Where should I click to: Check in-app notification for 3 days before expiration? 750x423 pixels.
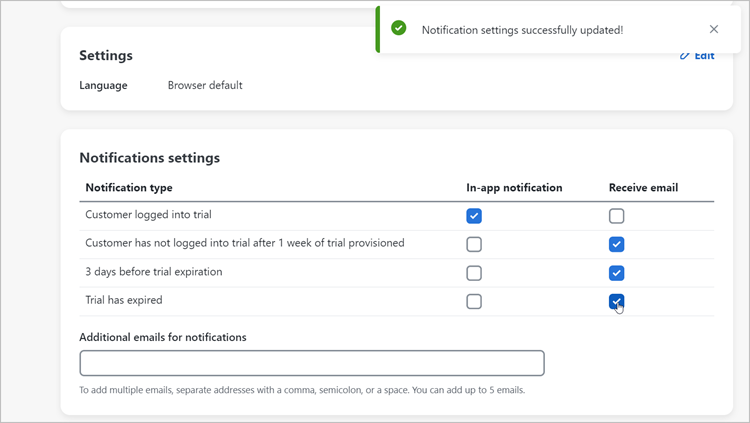474,273
